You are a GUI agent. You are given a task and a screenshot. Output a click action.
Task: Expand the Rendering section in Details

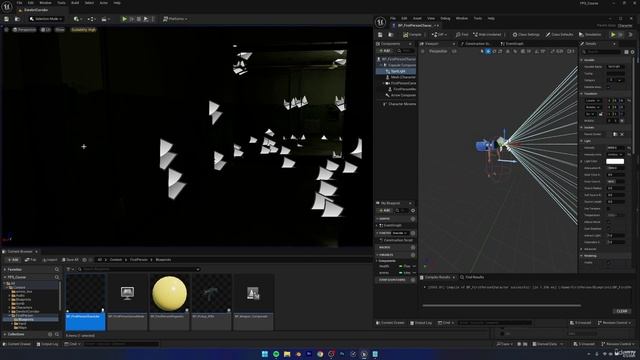tap(582, 256)
